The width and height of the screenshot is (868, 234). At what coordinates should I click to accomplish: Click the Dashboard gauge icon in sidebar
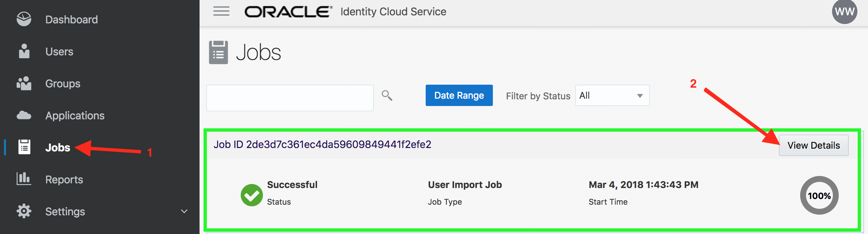tap(24, 19)
